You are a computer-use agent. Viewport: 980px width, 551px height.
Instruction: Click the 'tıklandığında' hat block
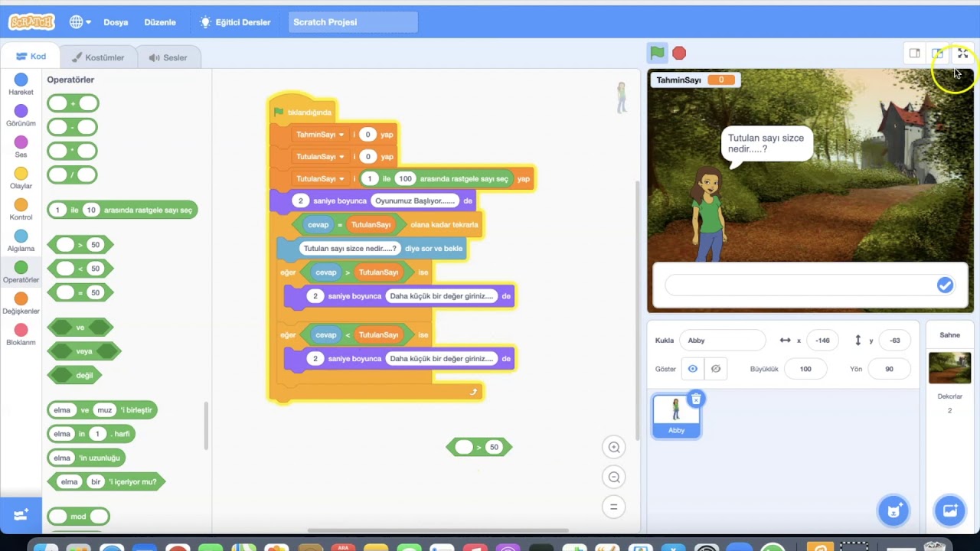[x=303, y=112]
